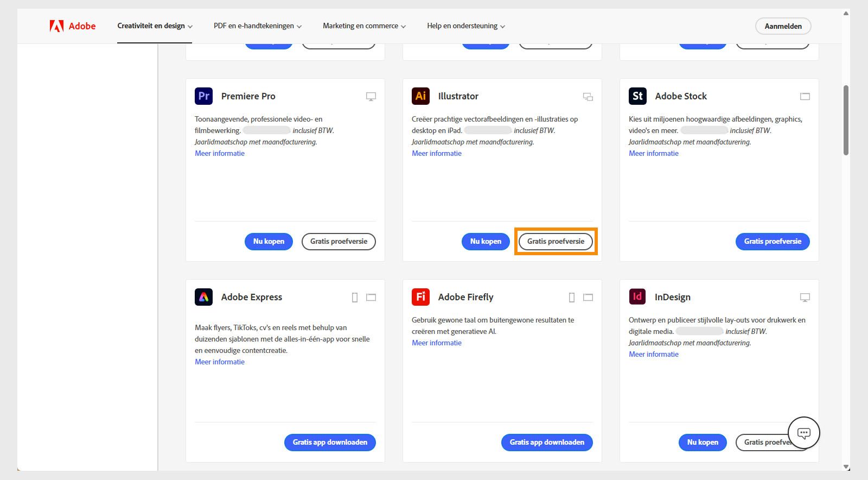Open Meer informatie link for Premiere Pro

(x=220, y=154)
